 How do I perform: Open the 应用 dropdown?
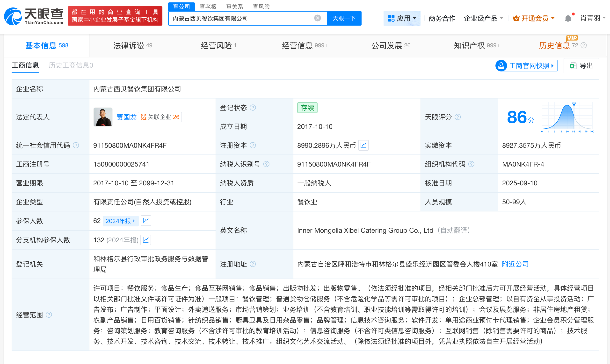[402, 18]
